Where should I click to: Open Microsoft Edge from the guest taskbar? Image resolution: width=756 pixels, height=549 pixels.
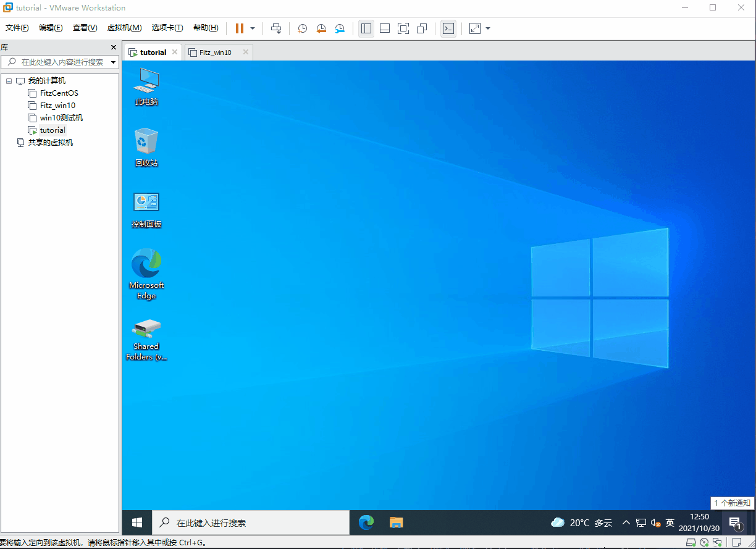point(366,522)
